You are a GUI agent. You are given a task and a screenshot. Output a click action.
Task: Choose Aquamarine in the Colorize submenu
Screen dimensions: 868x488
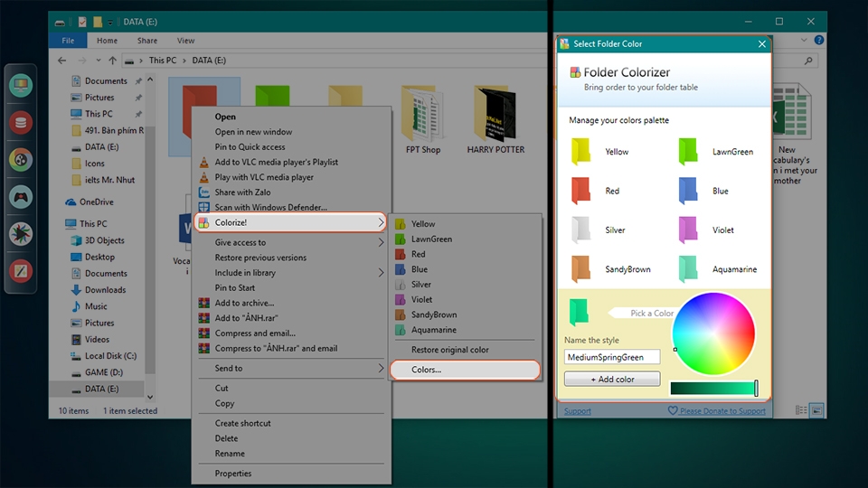465,330
